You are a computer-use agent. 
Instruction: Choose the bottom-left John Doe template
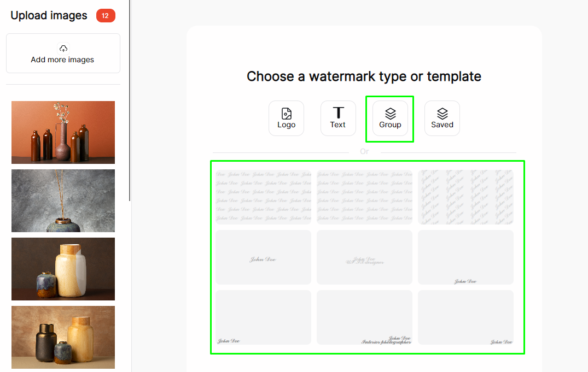(263, 317)
